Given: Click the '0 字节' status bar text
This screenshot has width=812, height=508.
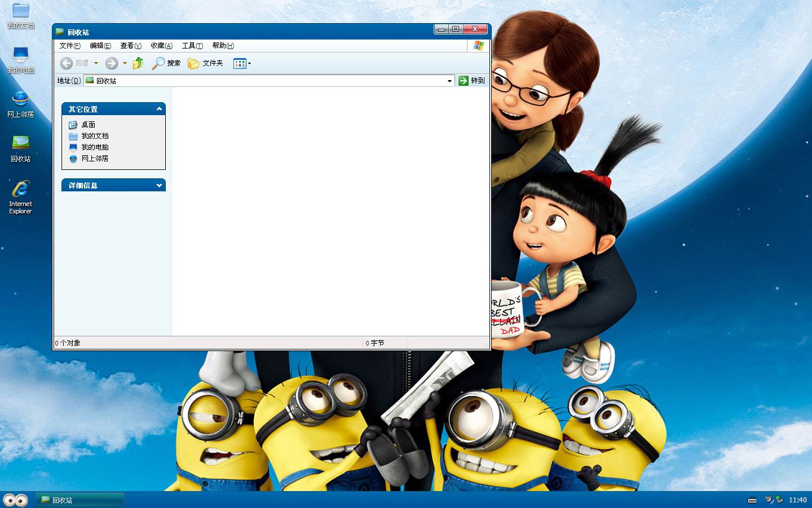Looking at the screenshot, I should click(374, 343).
